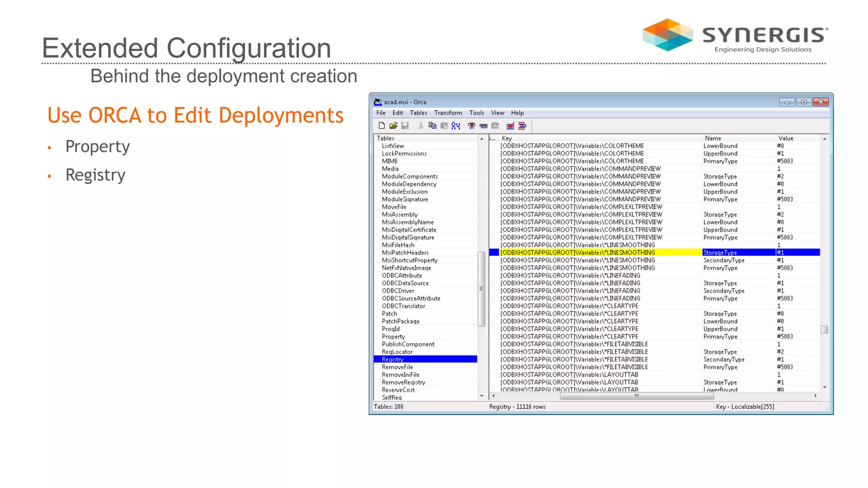Select the SelfReg table
The image size is (868, 488).
click(x=392, y=397)
